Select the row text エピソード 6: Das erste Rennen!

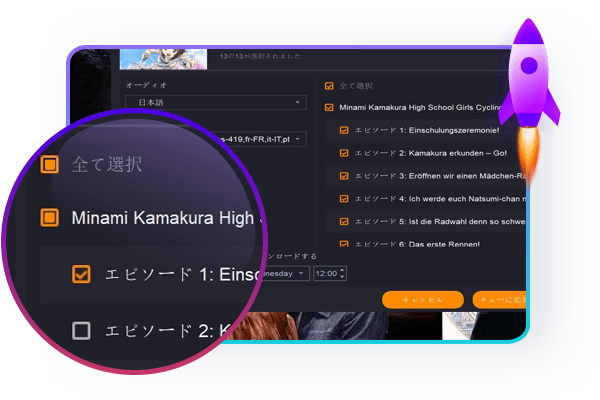click(x=417, y=244)
